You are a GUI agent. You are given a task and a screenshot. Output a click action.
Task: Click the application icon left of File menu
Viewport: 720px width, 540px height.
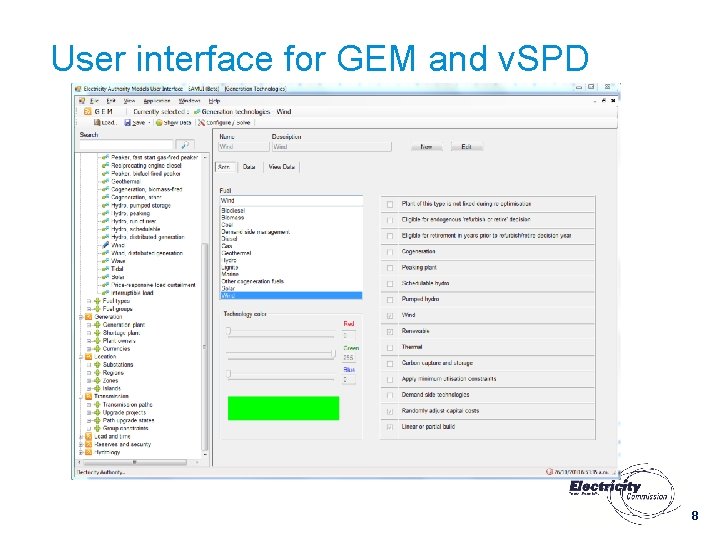click(x=82, y=101)
